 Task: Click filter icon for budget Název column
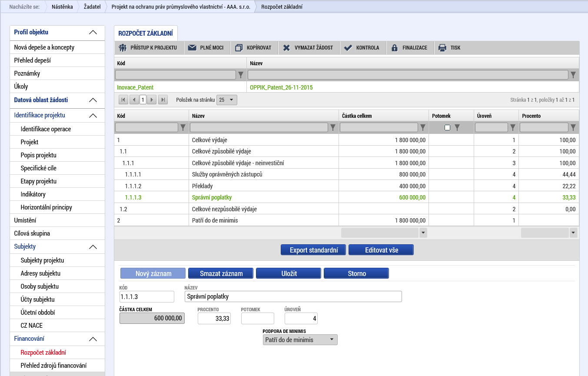click(333, 127)
